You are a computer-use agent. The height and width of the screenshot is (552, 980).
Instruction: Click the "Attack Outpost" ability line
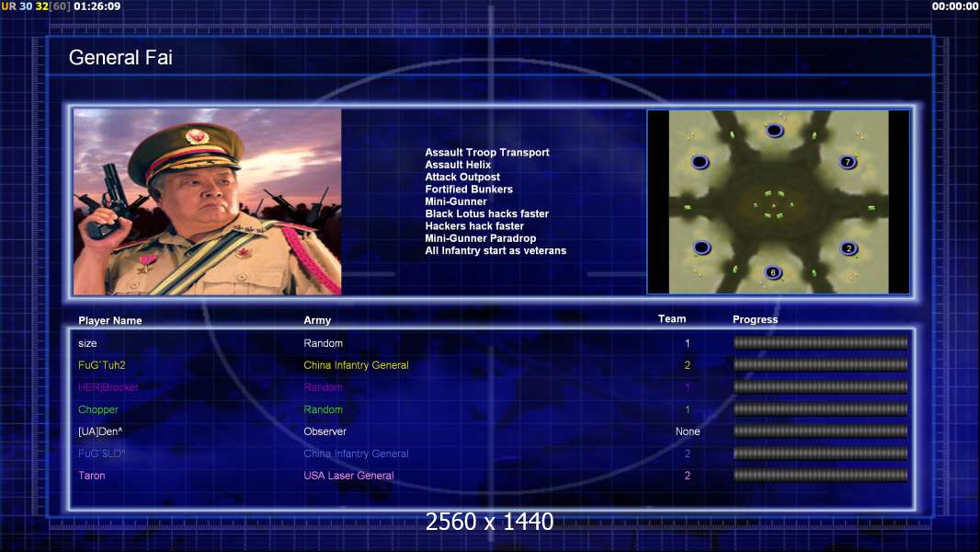(462, 177)
